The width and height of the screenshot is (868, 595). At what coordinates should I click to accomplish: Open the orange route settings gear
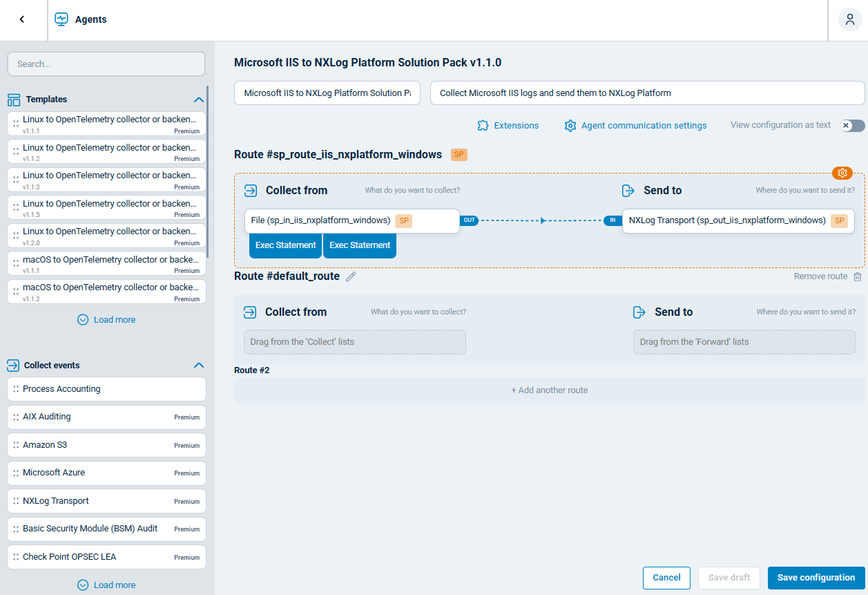click(x=842, y=173)
